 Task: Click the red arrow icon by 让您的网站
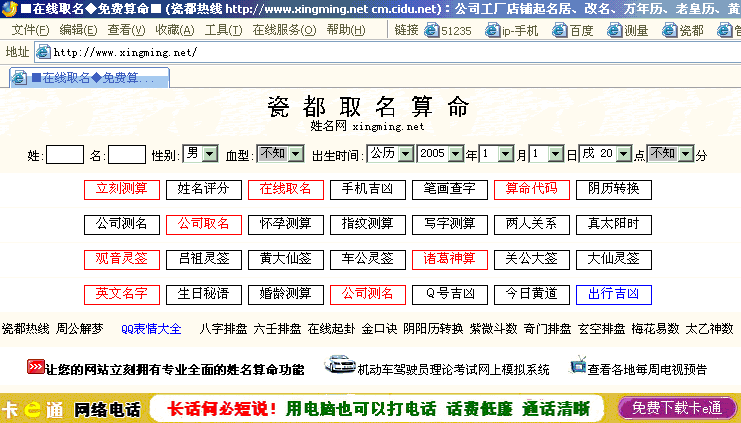coord(35,367)
